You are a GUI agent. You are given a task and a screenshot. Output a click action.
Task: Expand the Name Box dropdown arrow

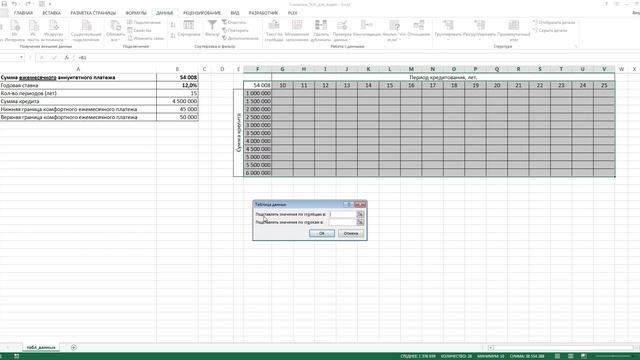[x=21, y=58]
